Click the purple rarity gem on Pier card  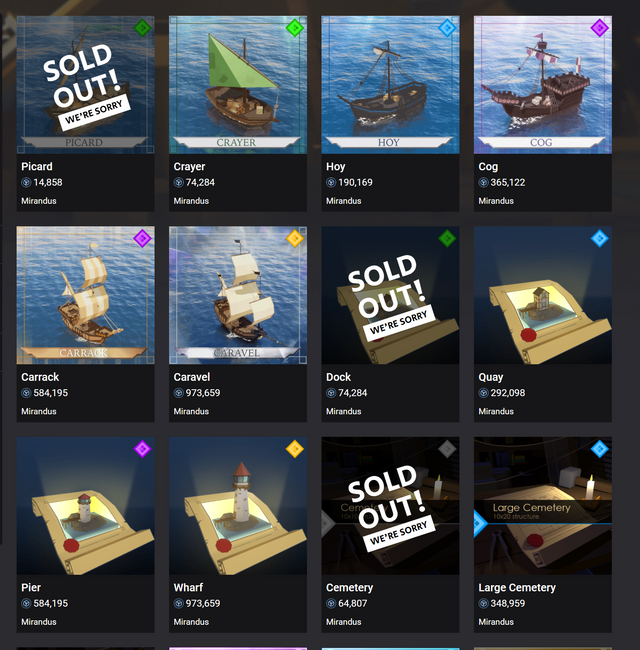point(142,449)
